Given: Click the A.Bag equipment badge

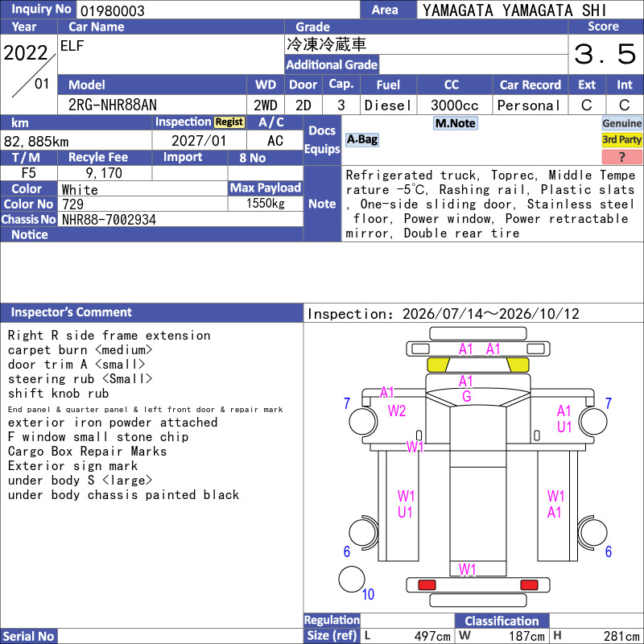Looking at the screenshot, I should point(361,139).
